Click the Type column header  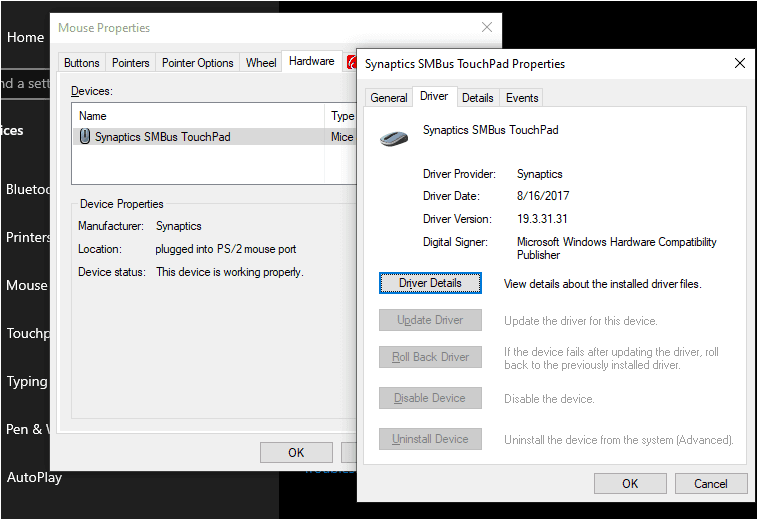342,116
